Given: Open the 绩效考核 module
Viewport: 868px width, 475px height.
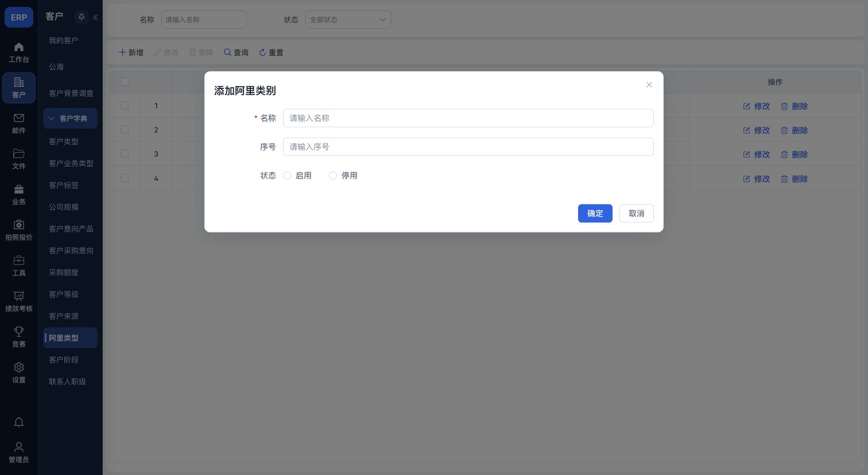Looking at the screenshot, I should point(19,302).
